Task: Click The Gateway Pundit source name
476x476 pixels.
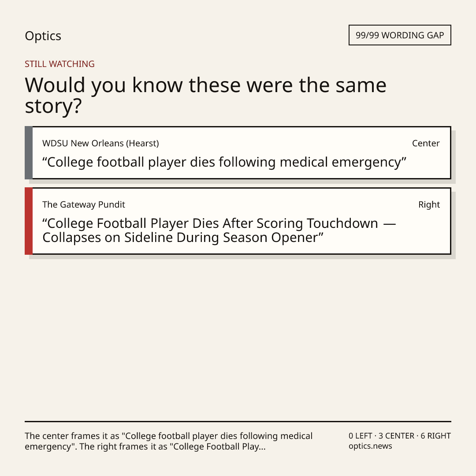Action: click(x=83, y=205)
